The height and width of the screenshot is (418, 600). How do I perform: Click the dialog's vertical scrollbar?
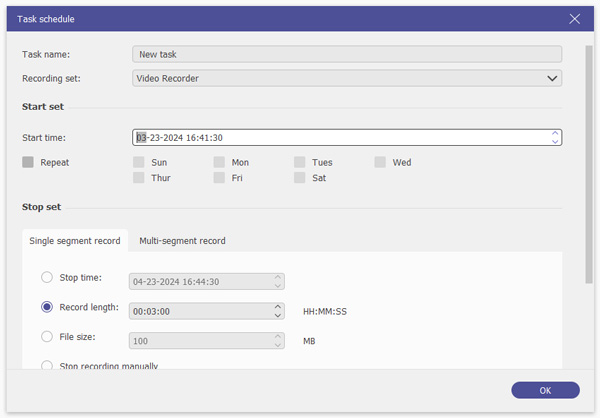click(x=589, y=150)
